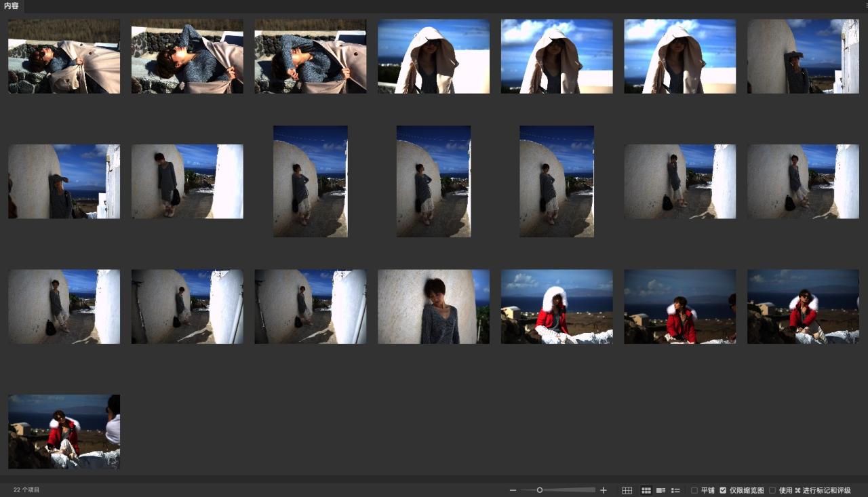The image size is (868, 497).
Task: Adjust the thumbnail size slider handle
Action: 540,490
